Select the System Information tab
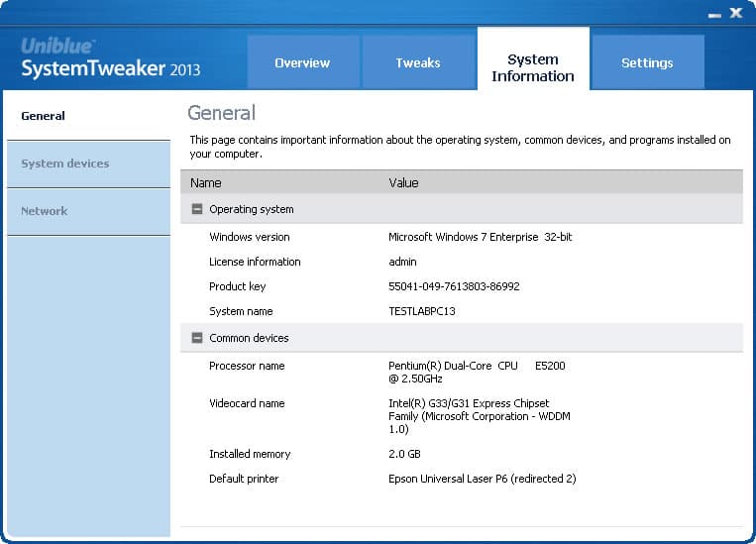Screen dimensions: 756x544 pos(533,58)
